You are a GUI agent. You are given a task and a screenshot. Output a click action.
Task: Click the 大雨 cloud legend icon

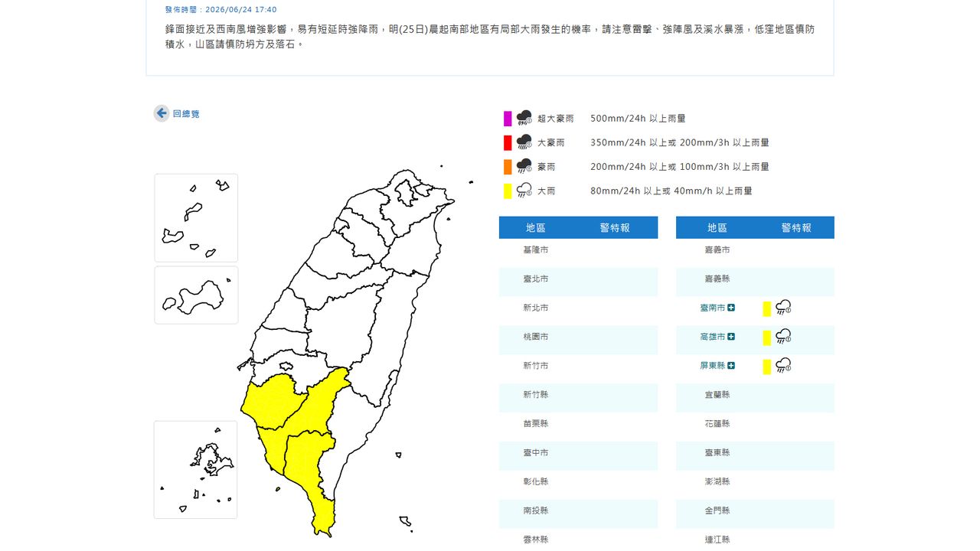tap(524, 191)
